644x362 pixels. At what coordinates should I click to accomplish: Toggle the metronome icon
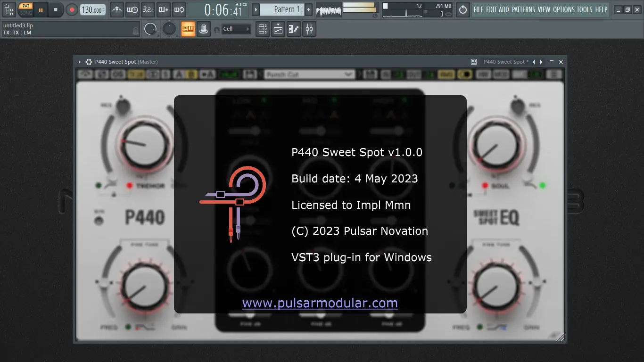click(x=117, y=9)
